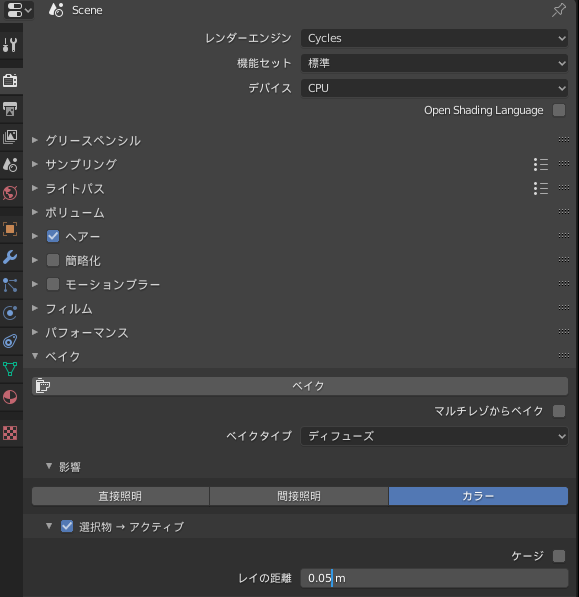The height and width of the screenshot is (597, 579).
Task: Click the レイの距離 0.05 m field
Action: (434, 578)
